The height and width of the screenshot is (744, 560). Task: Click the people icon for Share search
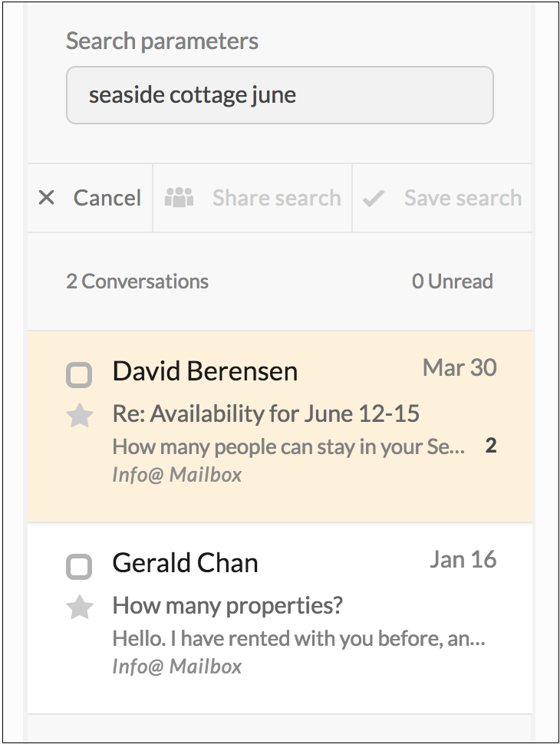(x=179, y=197)
